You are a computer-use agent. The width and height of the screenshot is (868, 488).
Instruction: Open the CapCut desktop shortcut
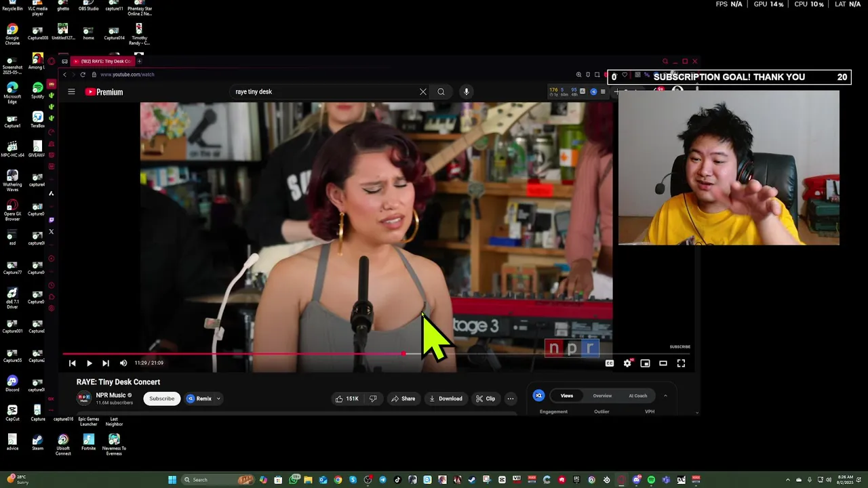pyautogui.click(x=12, y=413)
